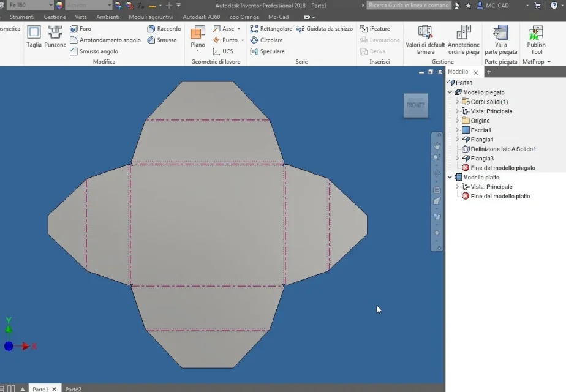Image resolution: width=566 pixels, height=392 pixels.
Task: Open Valori di default lamiera settings
Action: click(425, 40)
